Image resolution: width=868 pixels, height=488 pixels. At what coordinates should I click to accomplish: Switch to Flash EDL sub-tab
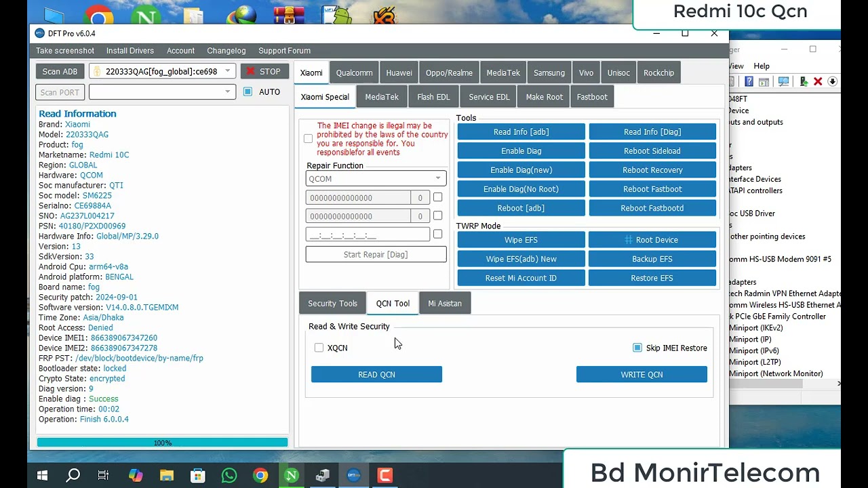click(x=433, y=97)
